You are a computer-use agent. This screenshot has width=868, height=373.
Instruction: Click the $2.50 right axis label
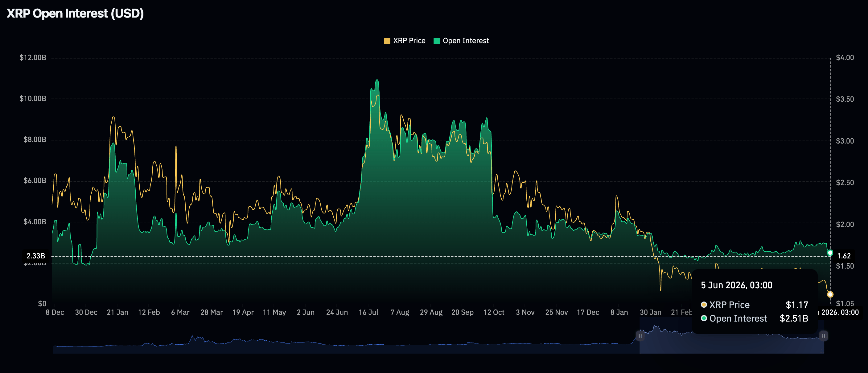pyautogui.click(x=845, y=183)
